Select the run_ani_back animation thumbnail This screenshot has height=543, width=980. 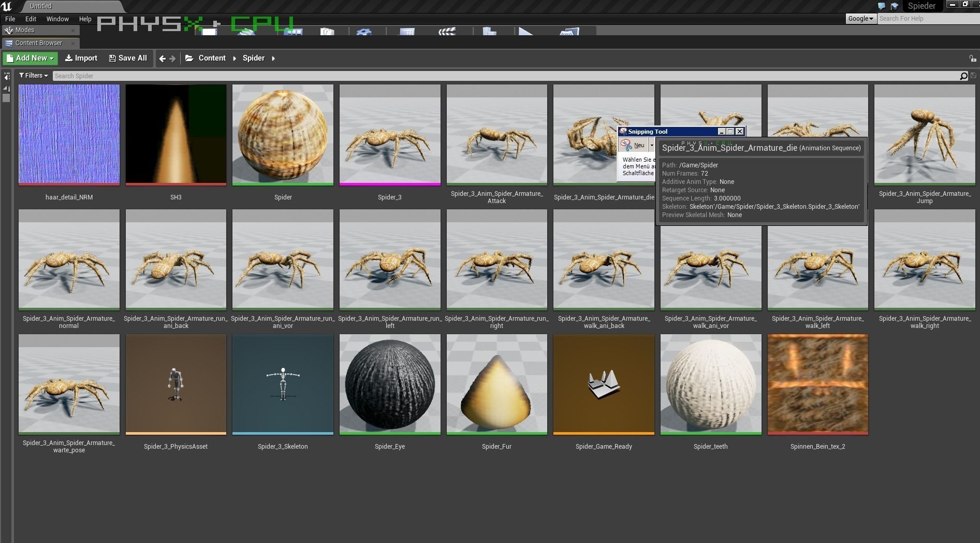176,260
